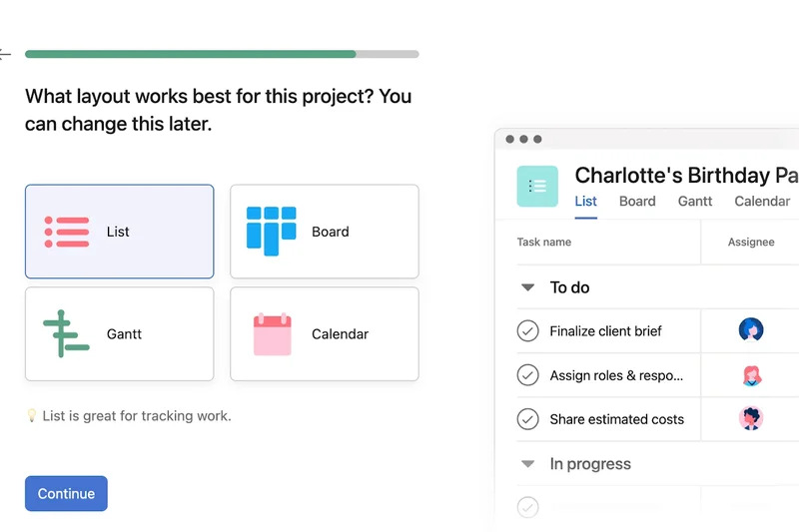Click the red List layout icon
799x532 pixels.
[67, 232]
